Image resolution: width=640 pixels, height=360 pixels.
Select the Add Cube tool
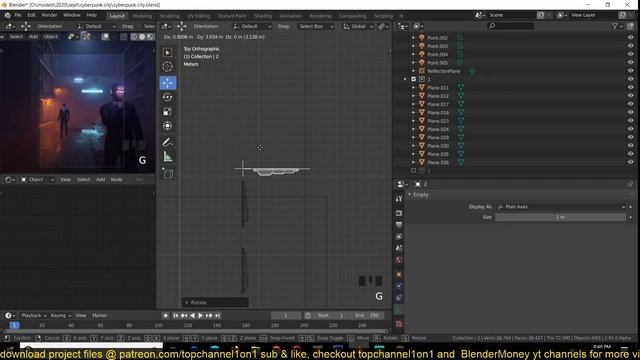168,173
